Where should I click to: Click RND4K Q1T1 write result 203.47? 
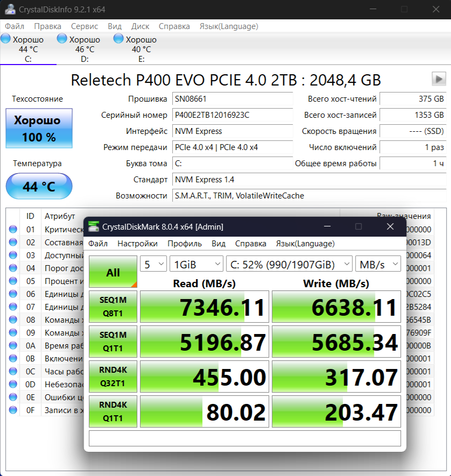[336, 411]
